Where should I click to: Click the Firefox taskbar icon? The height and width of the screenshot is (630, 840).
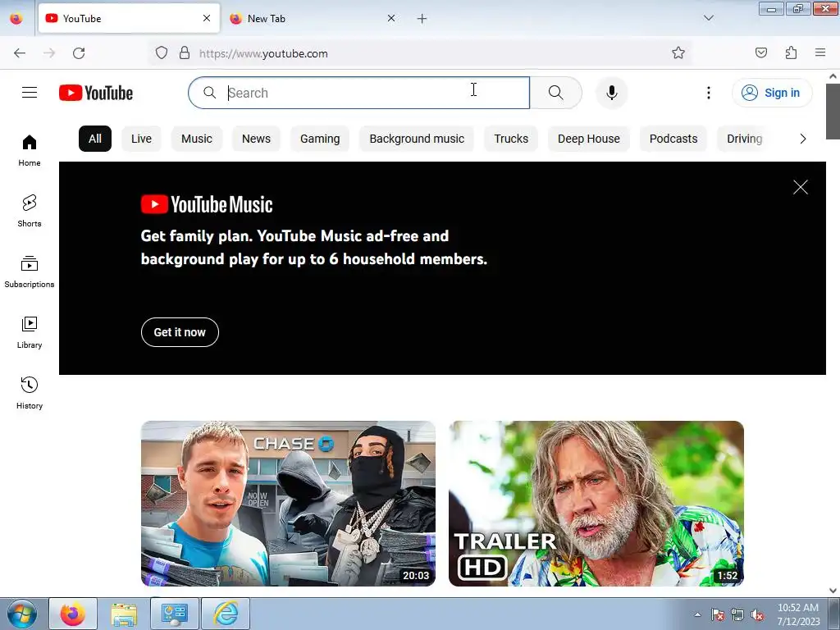73,614
